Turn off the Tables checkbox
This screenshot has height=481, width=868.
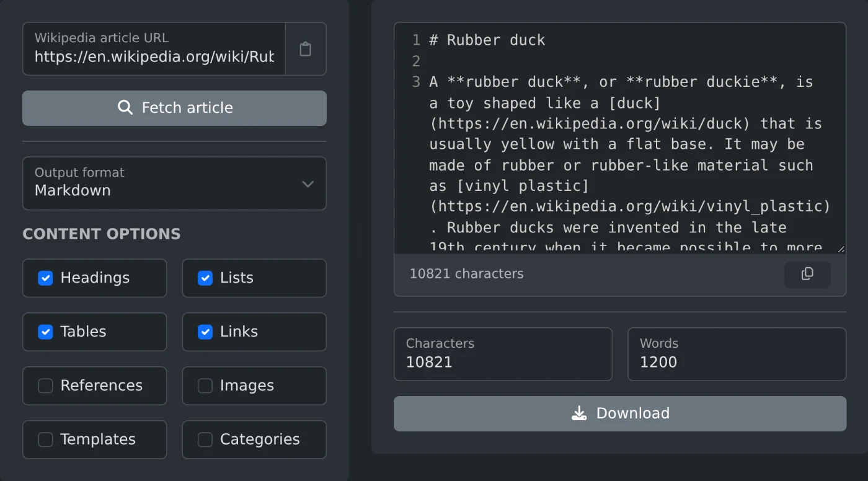coord(45,332)
